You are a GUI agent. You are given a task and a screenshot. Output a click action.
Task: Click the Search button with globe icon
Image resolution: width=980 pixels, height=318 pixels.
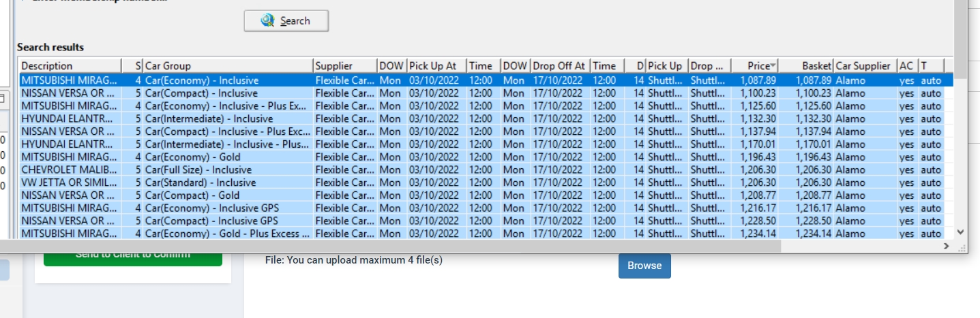286,21
